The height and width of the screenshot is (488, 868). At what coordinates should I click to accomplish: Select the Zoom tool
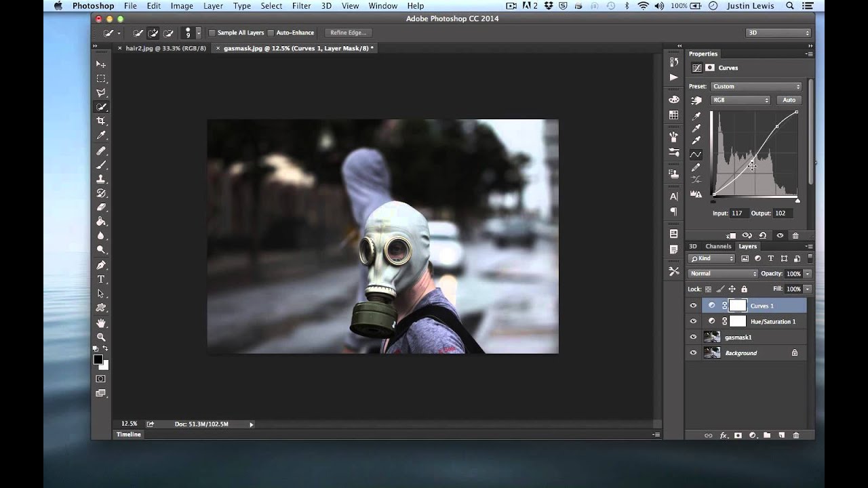coord(101,337)
